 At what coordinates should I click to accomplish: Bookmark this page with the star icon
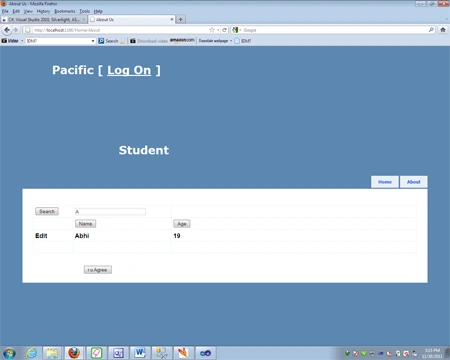pos(212,30)
